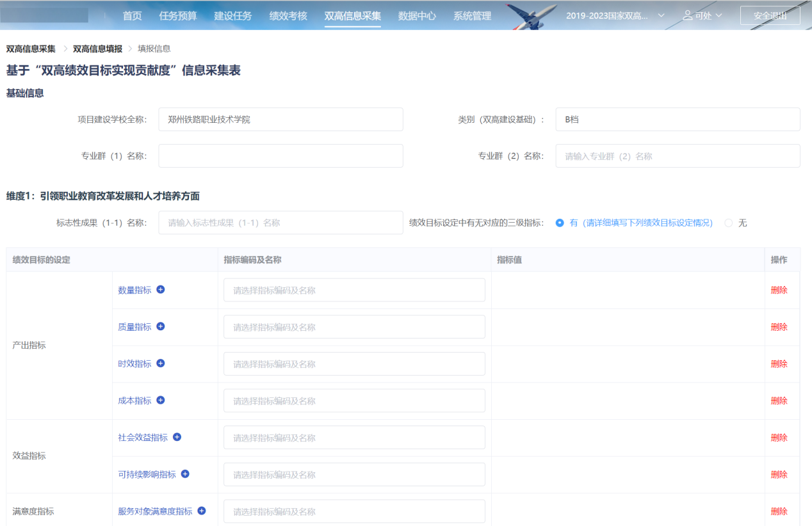
Task: Click the airplane logo in the header
Action: (530, 14)
